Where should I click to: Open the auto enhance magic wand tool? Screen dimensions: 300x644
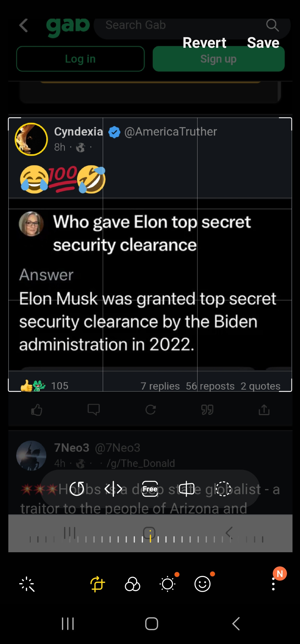coord(27,584)
